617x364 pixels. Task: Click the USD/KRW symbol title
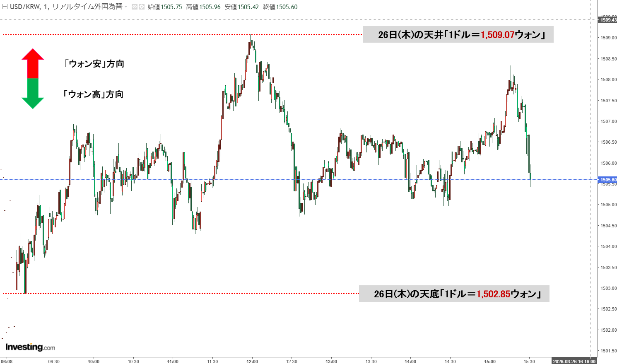point(25,7)
